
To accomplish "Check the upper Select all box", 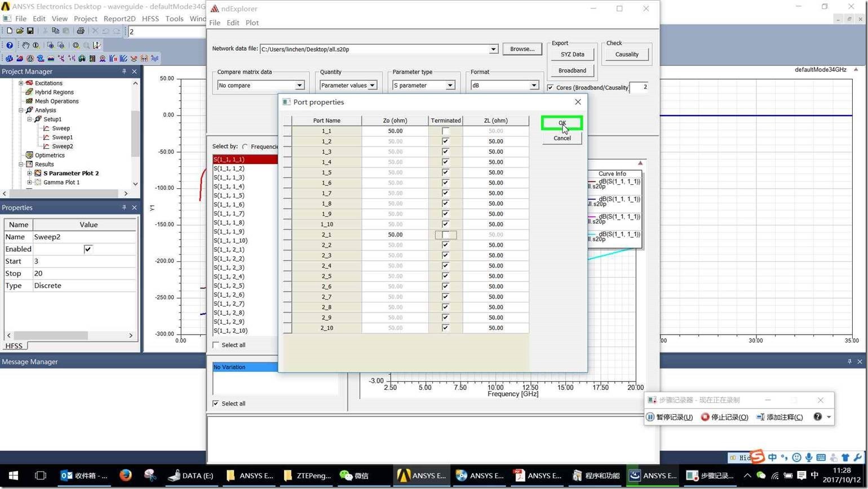I will [216, 345].
